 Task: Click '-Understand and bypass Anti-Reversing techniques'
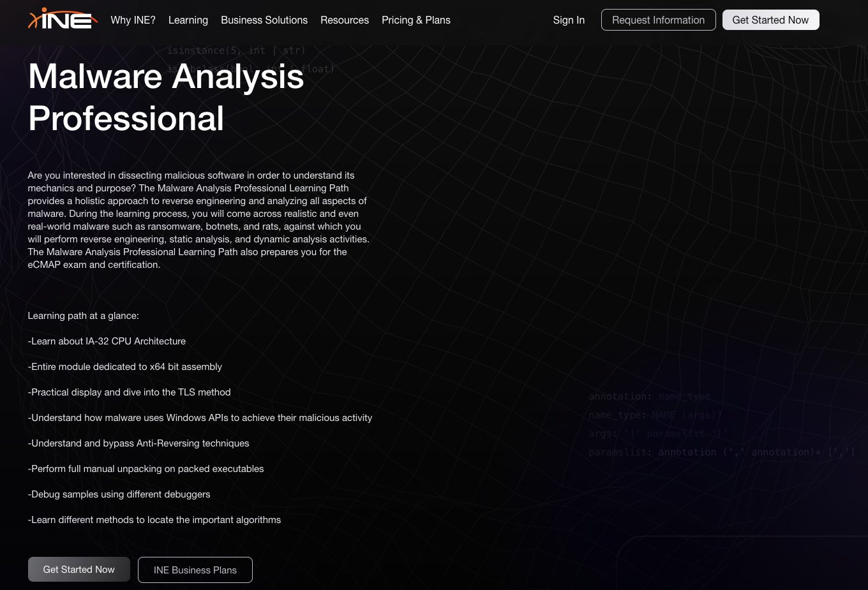(138, 443)
